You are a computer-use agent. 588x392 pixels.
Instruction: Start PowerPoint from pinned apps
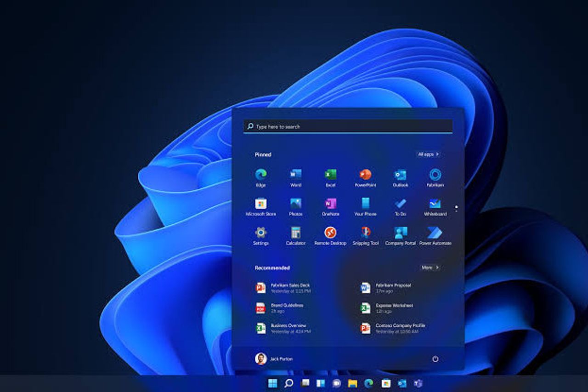[x=365, y=177]
